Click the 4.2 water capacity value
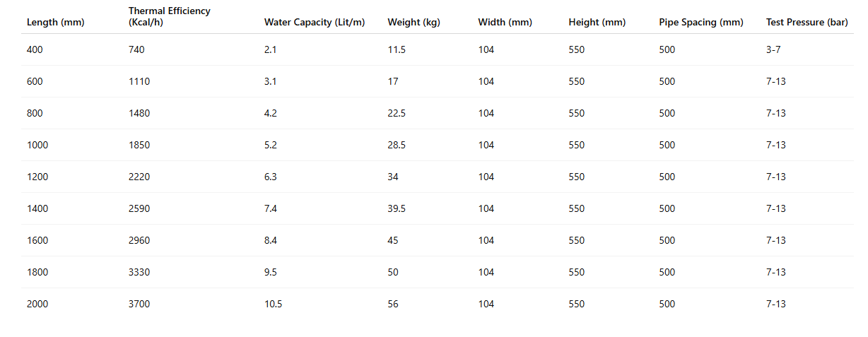This screenshot has height=337, width=868. 271,114
